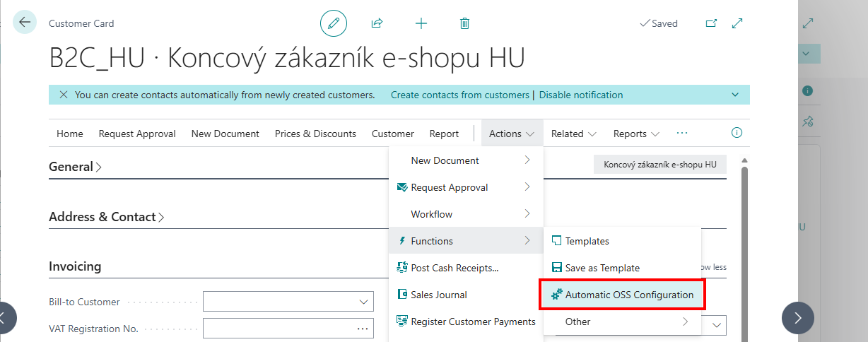Open the Report tab
868x342 pixels.
tap(445, 134)
